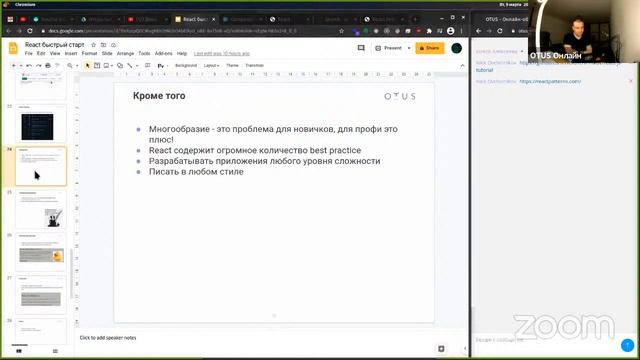Open the Slide menu
This screenshot has width=640, height=360.
107,53
